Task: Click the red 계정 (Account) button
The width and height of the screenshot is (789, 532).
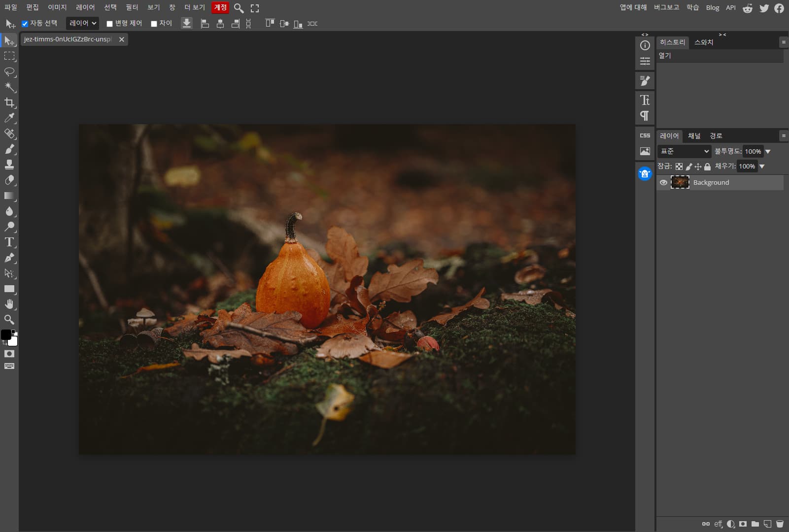Action: coord(220,7)
